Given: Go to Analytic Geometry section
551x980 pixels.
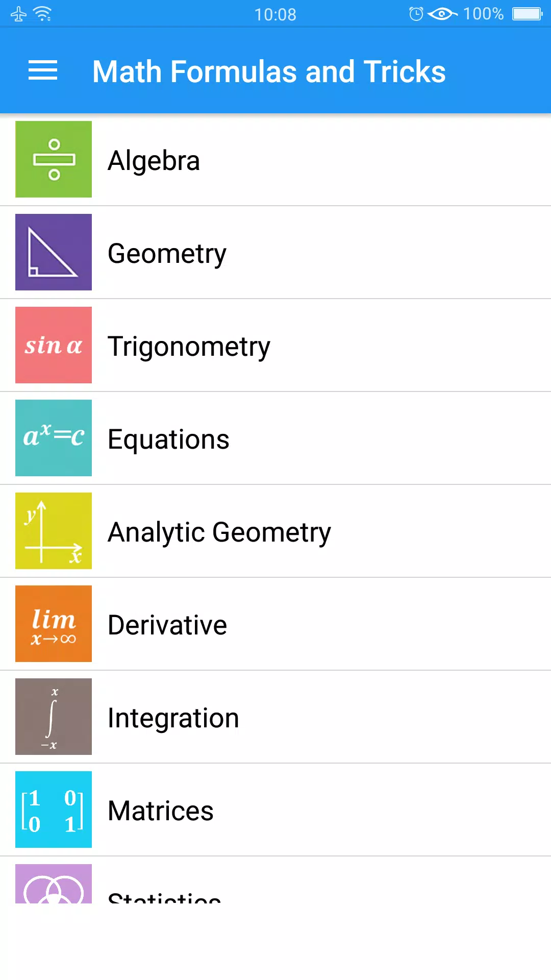Looking at the screenshot, I should pyautogui.click(x=275, y=531).
